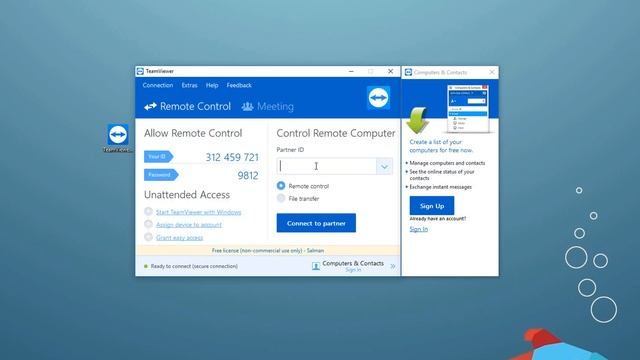Close the Computers & Contacts panel
This screenshot has width=640, height=360.
[492, 72]
